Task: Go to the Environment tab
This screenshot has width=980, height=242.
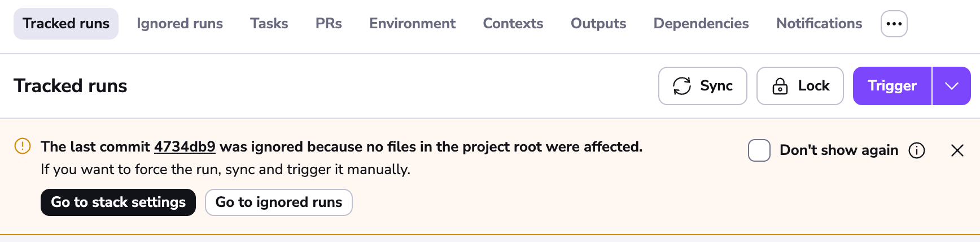Action: (x=412, y=24)
